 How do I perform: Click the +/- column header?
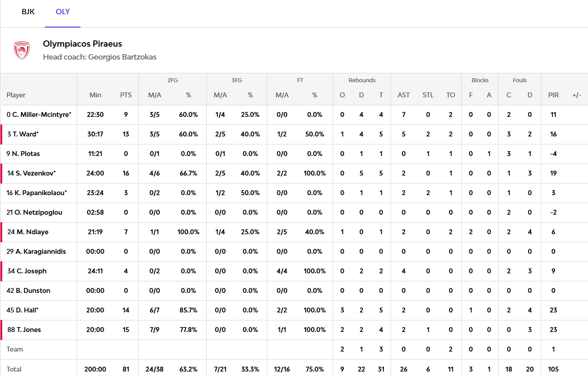point(577,95)
